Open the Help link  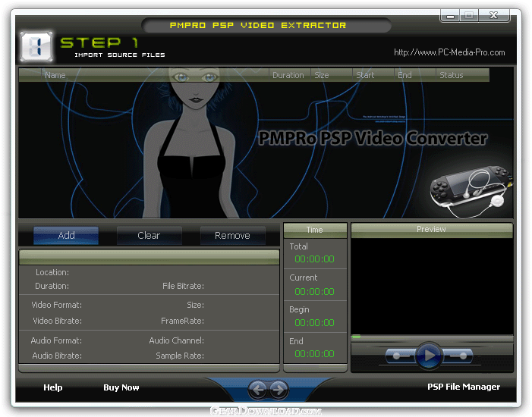point(53,387)
